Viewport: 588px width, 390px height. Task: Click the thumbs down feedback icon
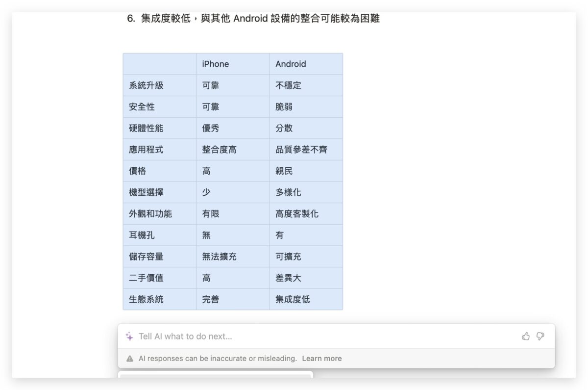[540, 337]
